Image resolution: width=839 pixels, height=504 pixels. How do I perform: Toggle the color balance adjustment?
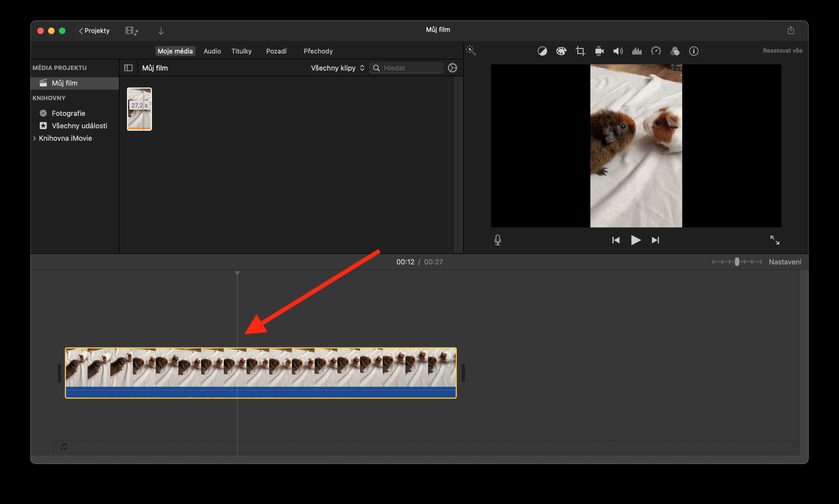(542, 51)
